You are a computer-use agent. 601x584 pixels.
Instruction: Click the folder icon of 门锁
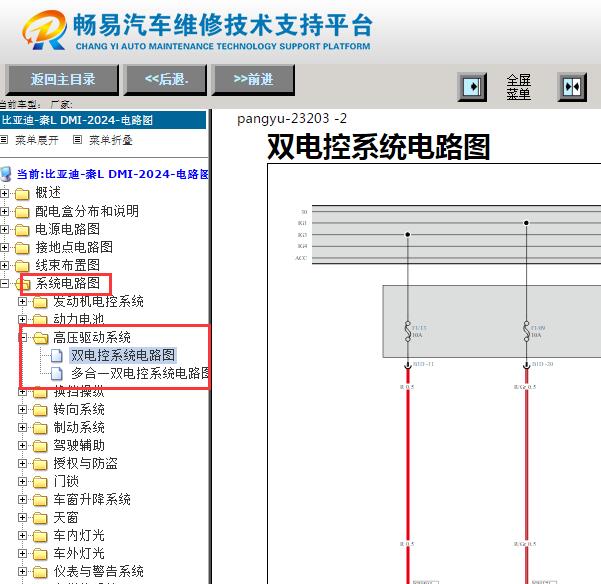(40, 482)
